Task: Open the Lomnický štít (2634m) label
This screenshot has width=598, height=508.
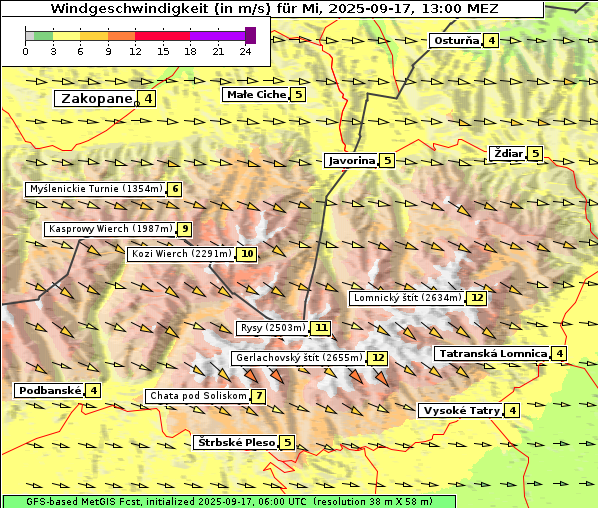Action: click(407, 298)
